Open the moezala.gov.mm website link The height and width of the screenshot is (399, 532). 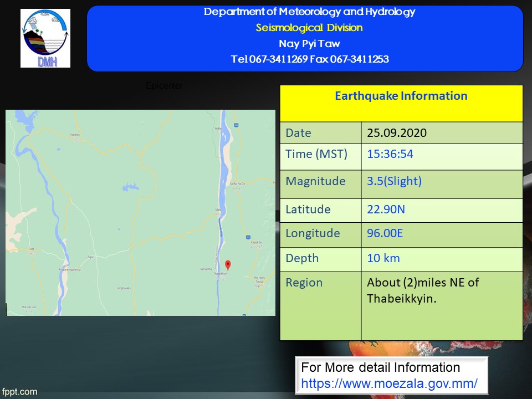click(x=389, y=383)
